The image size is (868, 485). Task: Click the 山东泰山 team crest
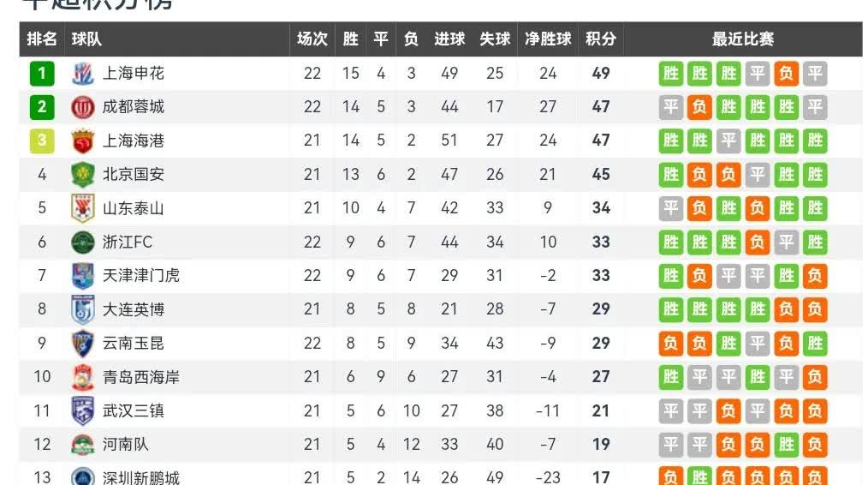[82, 208]
